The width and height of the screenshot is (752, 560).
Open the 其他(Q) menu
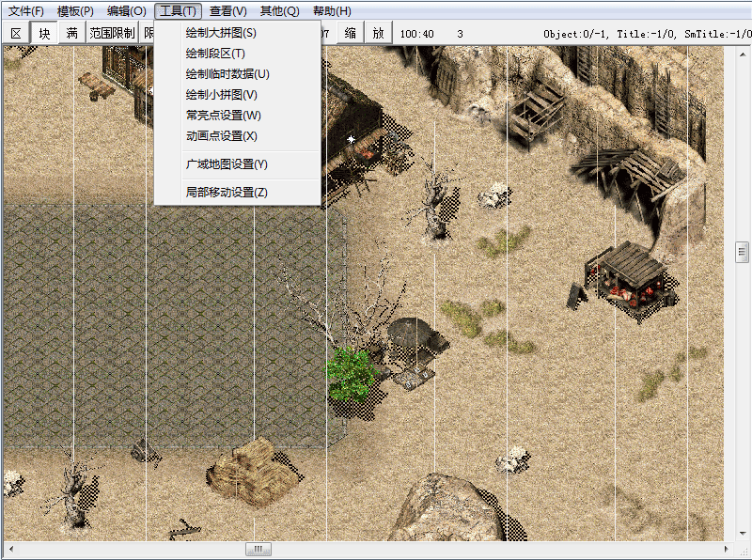(x=279, y=11)
